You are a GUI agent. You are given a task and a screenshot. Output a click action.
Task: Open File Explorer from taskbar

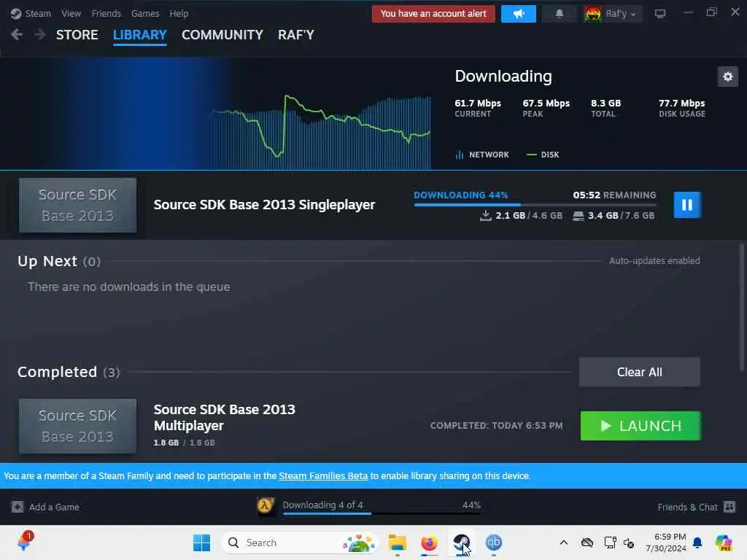tap(397, 542)
